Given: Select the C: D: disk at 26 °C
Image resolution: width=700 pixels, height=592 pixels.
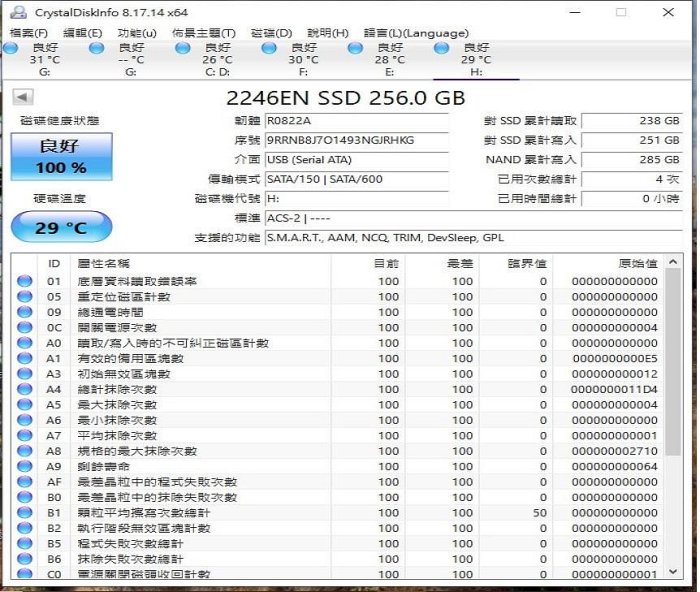Looking at the screenshot, I should click(x=216, y=59).
